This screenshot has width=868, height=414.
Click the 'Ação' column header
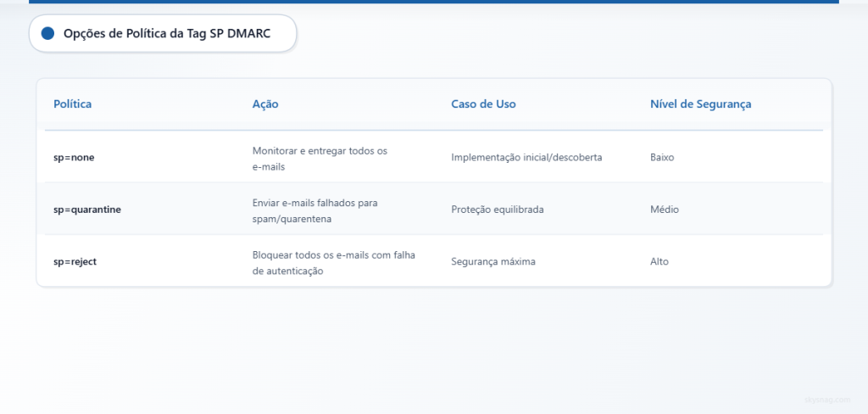pos(265,104)
